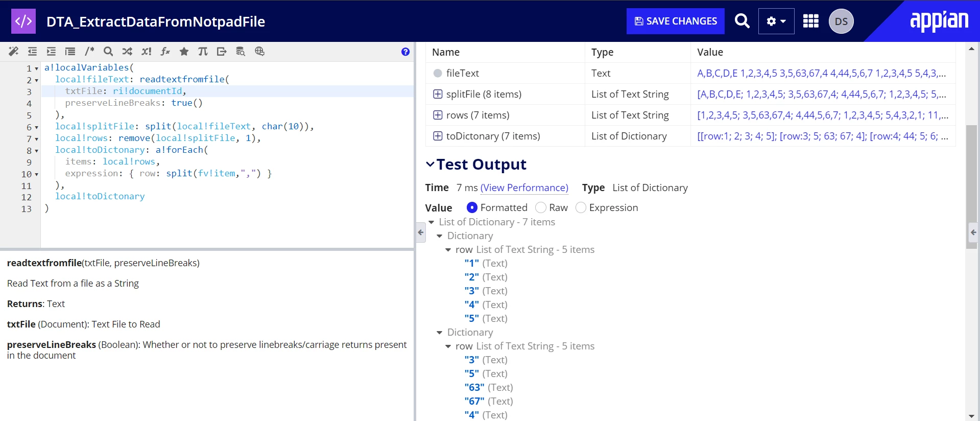Click the scrollbar up arrow
This screenshot has height=421, width=980.
coord(971,49)
